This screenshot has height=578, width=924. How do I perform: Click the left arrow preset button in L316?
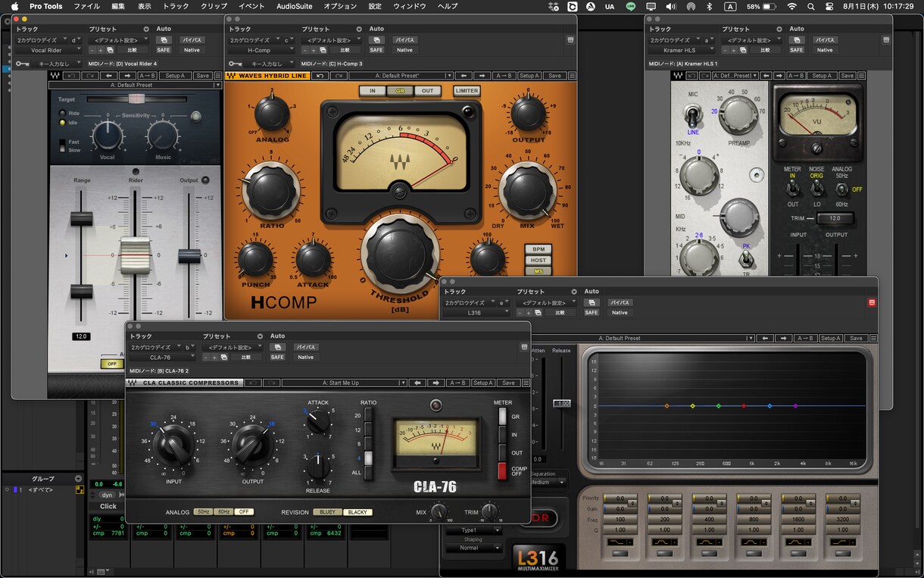pyautogui.click(x=766, y=339)
